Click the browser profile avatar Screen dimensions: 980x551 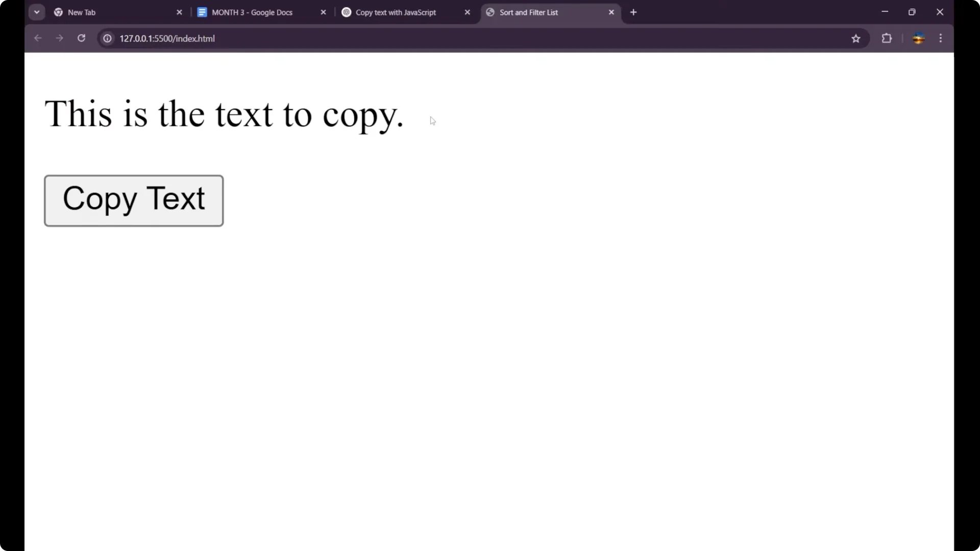point(919,38)
